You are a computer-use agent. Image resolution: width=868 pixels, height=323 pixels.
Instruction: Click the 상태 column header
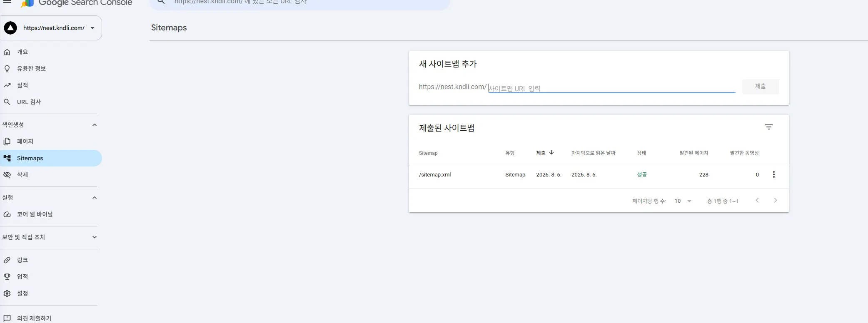[x=641, y=153]
